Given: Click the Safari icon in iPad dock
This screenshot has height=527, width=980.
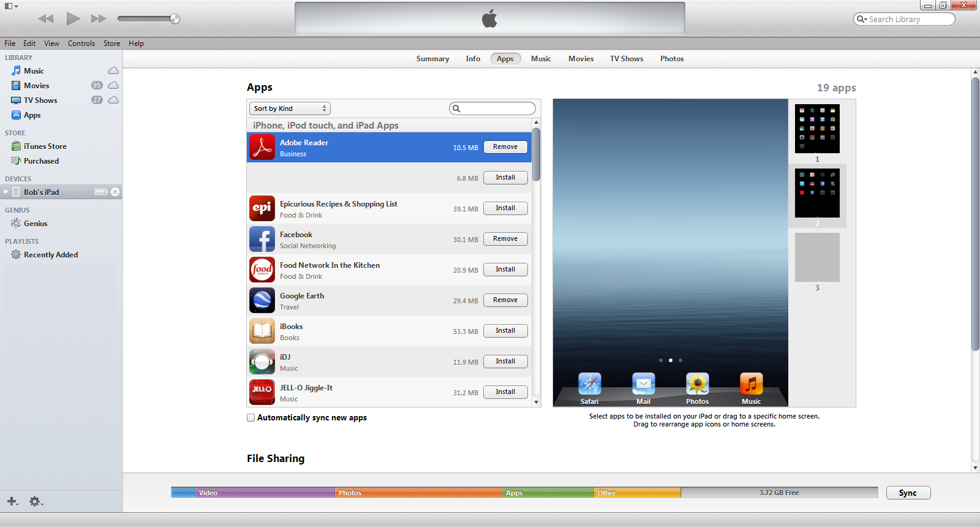Looking at the screenshot, I should click(x=589, y=384).
